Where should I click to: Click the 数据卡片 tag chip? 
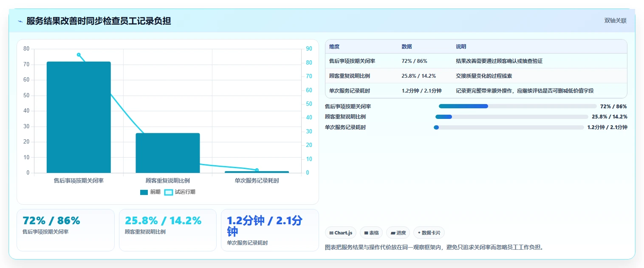(x=429, y=233)
